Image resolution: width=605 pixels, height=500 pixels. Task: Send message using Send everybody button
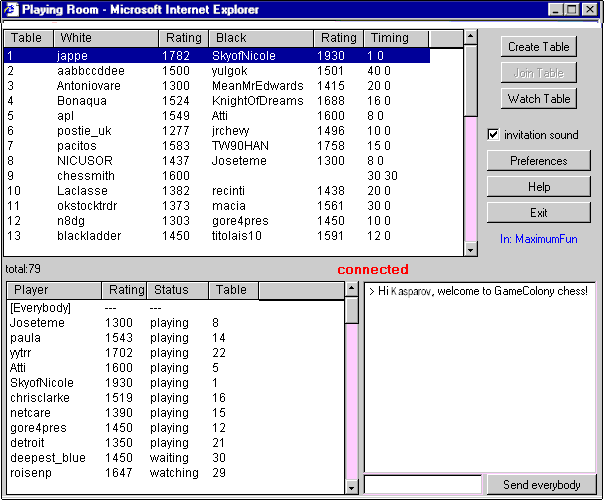point(541,485)
